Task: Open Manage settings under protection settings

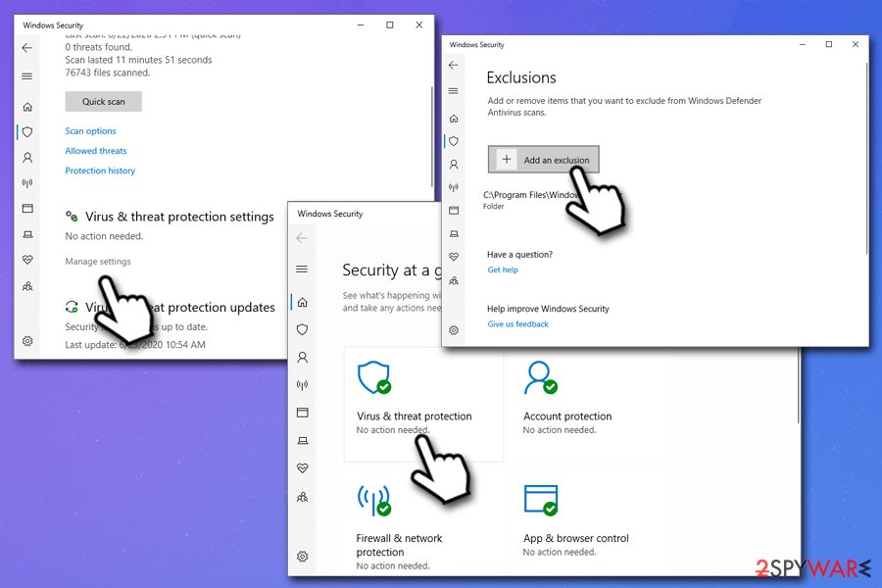Action: (98, 261)
